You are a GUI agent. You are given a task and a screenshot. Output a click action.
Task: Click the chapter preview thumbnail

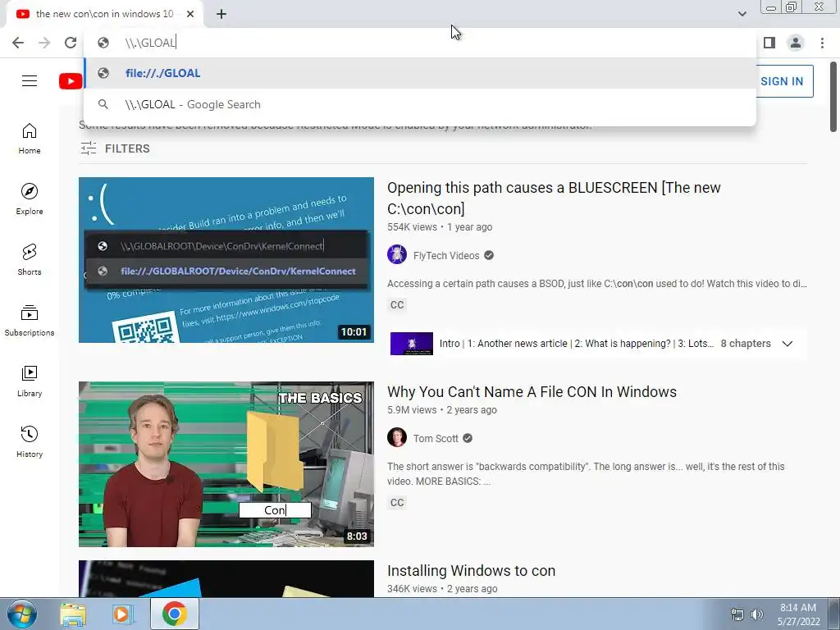point(412,344)
